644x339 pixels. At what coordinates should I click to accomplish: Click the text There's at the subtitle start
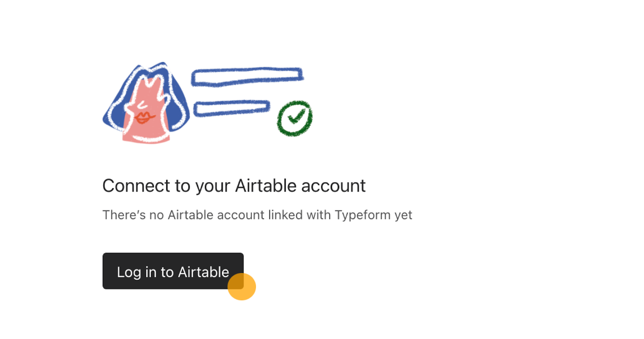point(124,215)
